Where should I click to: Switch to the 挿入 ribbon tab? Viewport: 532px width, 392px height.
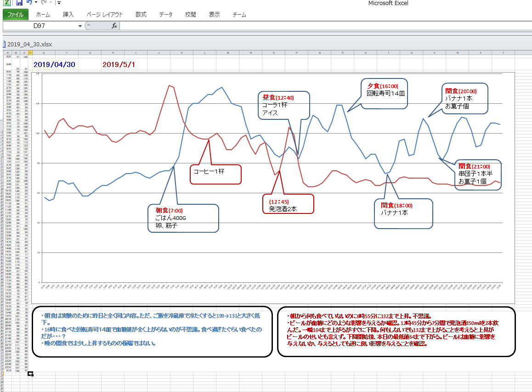[68, 15]
